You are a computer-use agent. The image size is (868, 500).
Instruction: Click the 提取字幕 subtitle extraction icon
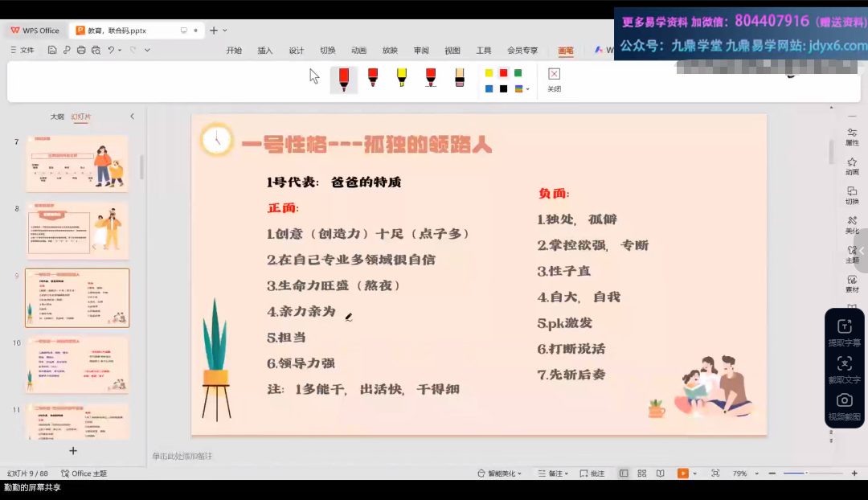click(844, 332)
